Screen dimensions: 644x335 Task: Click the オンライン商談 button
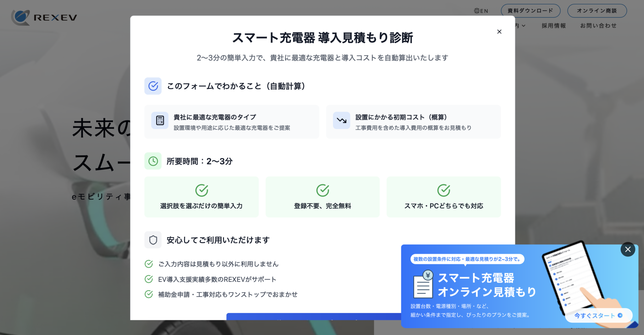597,10
